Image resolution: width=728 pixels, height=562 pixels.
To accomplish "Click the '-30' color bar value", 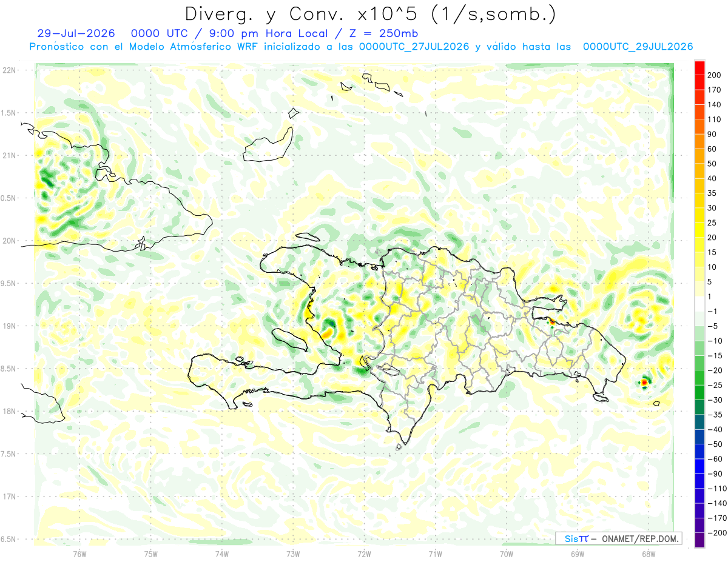I will [716, 400].
